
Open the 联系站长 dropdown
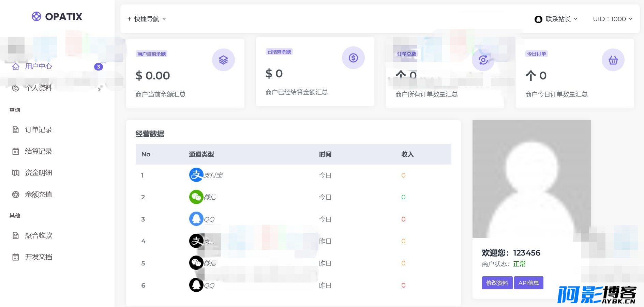556,19
